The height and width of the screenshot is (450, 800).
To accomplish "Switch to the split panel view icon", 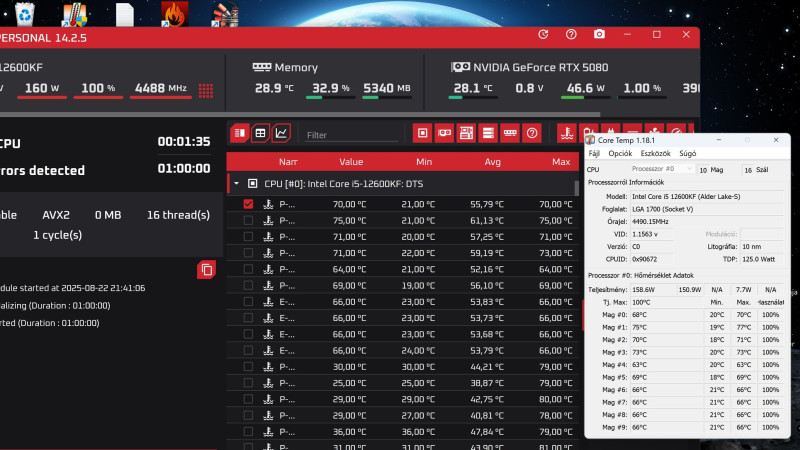I will point(239,133).
